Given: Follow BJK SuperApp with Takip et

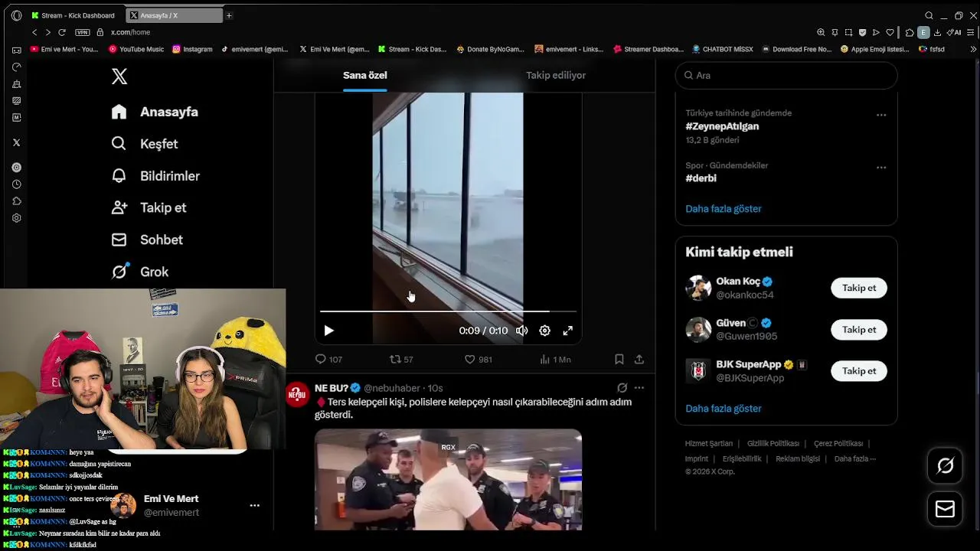Looking at the screenshot, I should 859,371.
